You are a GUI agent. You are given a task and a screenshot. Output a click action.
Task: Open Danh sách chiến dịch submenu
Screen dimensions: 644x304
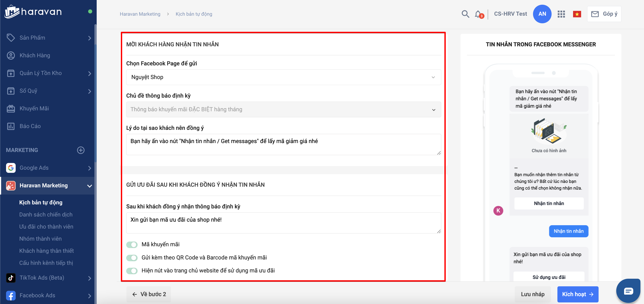tap(46, 215)
